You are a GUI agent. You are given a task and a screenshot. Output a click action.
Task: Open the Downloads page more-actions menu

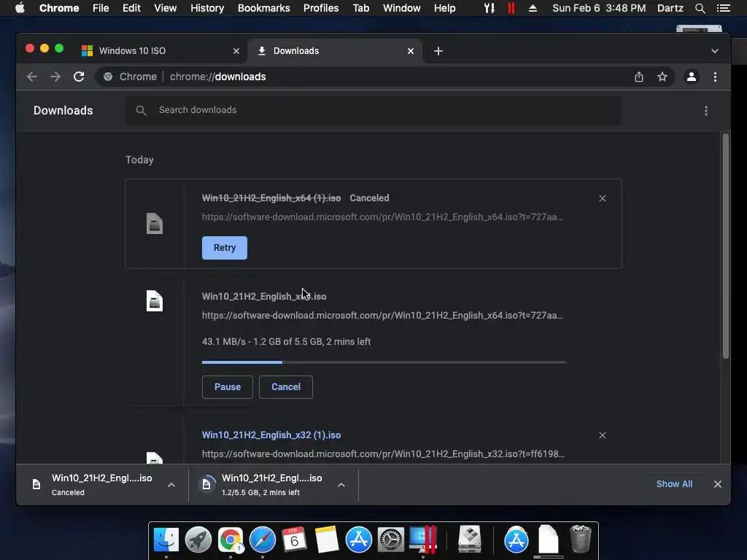[x=706, y=111]
